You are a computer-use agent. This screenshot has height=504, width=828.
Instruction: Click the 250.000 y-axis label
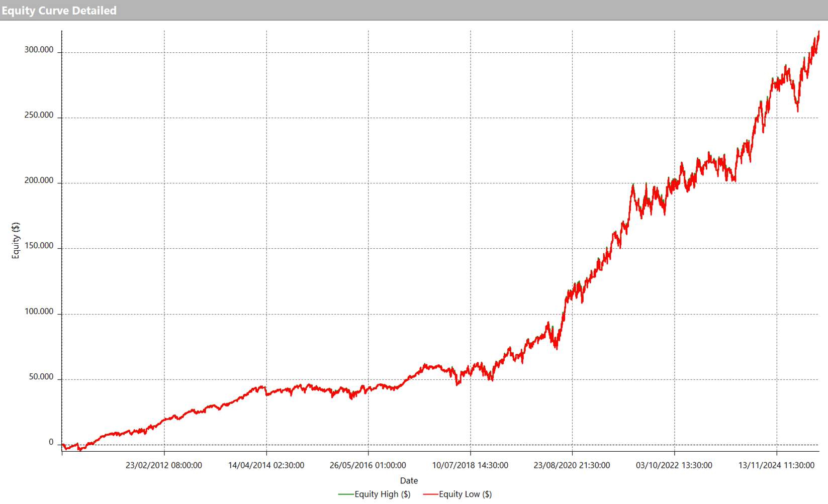pos(39,115)
